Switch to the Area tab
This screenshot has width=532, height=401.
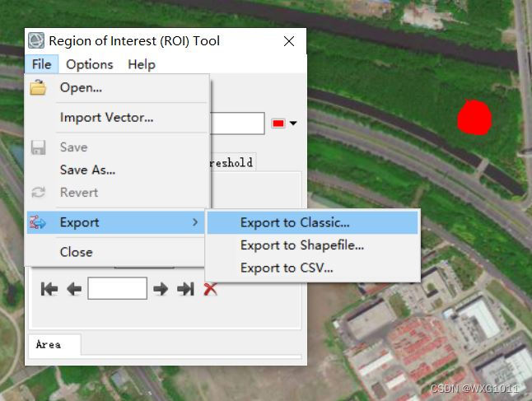pos(54,345)
